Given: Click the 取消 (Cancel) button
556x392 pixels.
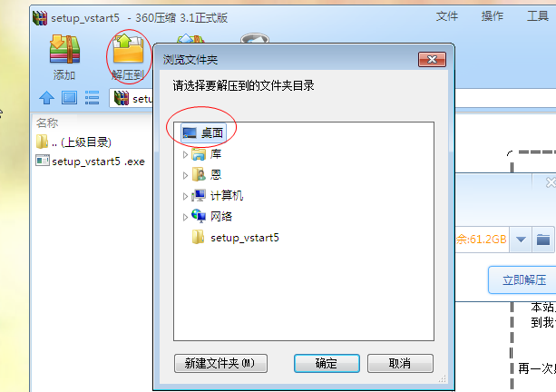Looking at the screenshot, I should point(400,363).
